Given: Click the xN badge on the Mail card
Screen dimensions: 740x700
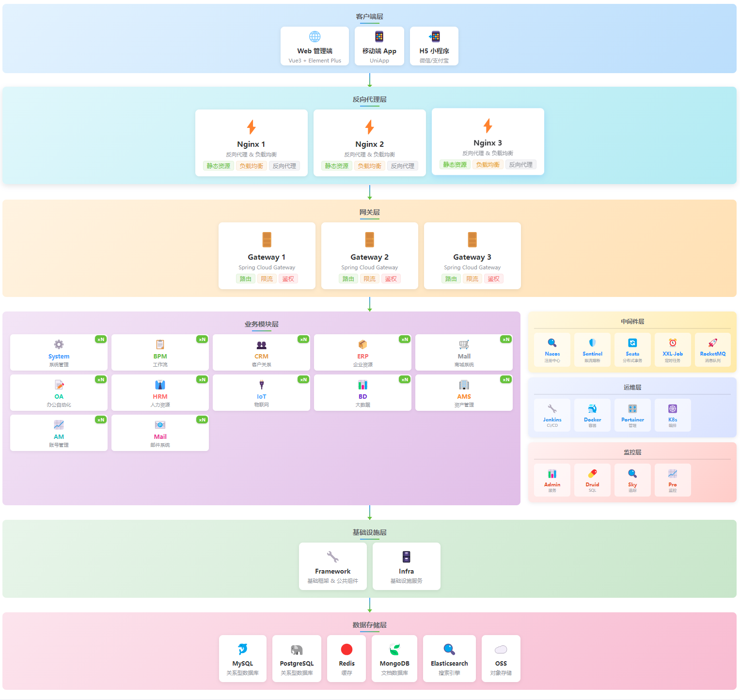Looking at the screenshot, I should pyautogui.click(x=202, y=420).
